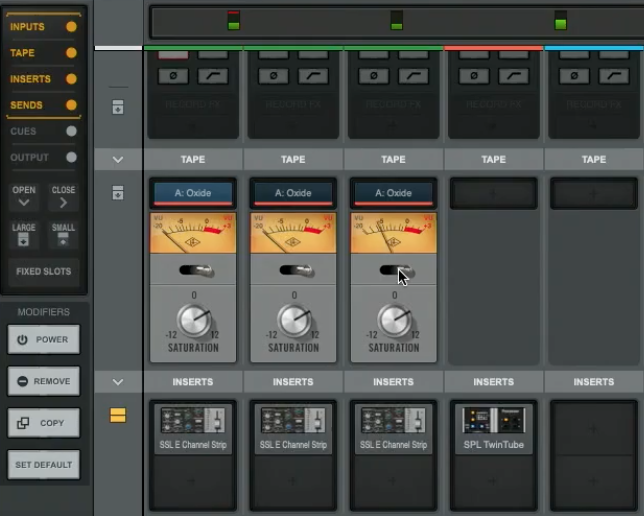Add a tape extension on the blue channel

(594, 193)
